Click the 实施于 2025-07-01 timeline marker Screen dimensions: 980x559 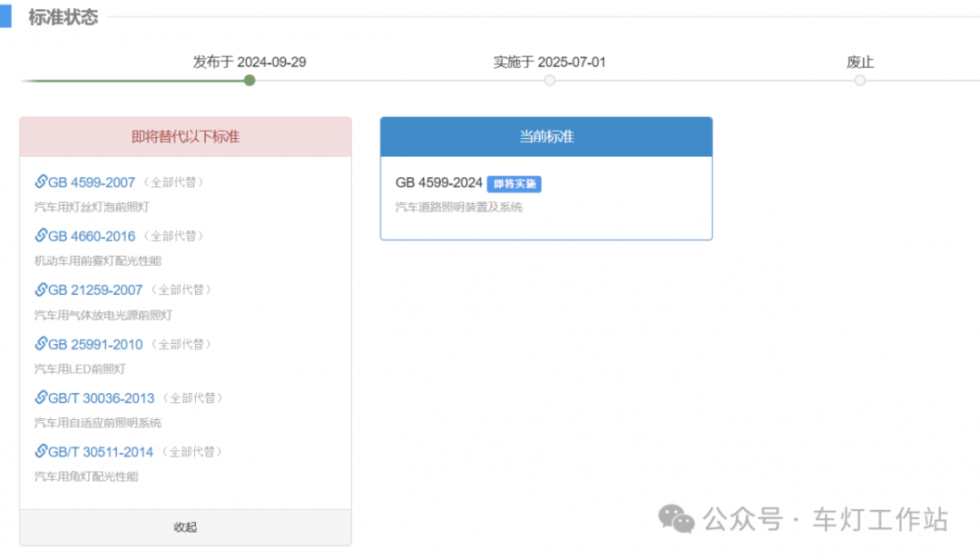point(549,80)
